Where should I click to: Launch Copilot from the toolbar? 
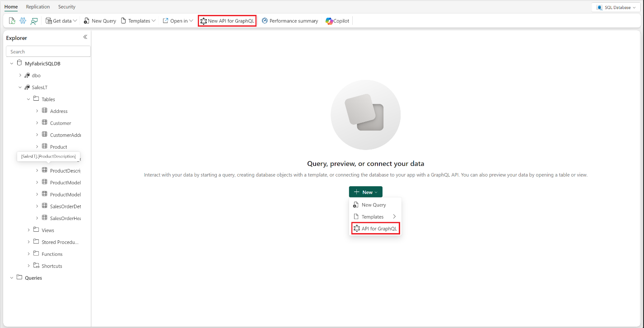click(x=337, y=21)
